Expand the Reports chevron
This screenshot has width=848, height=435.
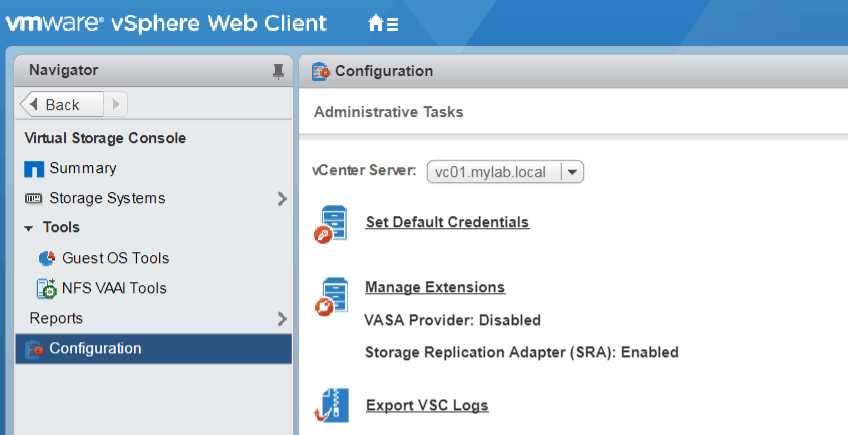tap(282, 319)
